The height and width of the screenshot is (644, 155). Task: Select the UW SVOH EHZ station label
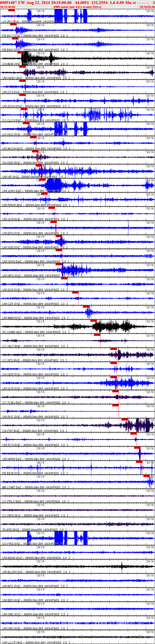point(36,107)
